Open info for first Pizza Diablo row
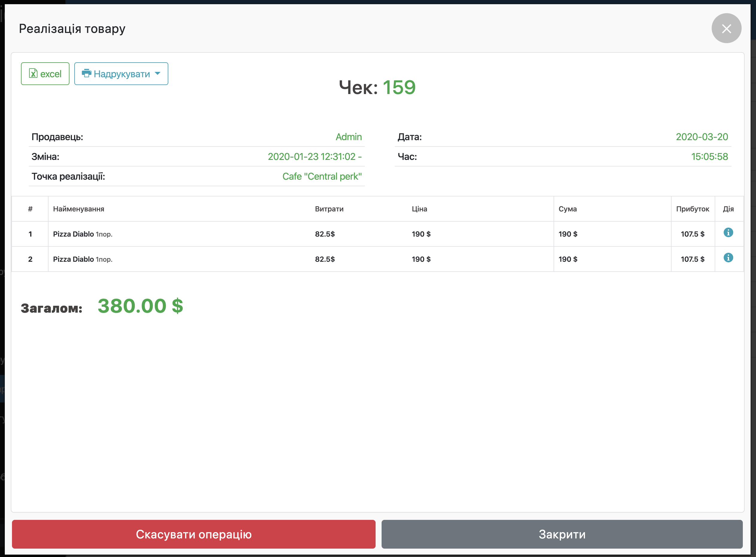 728,232
